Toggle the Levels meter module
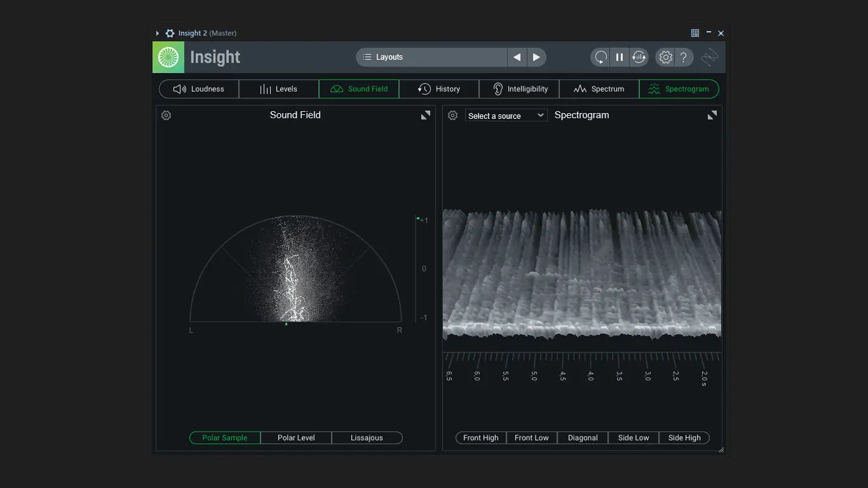This screenshot has width=868, height=488. point(279,89)
